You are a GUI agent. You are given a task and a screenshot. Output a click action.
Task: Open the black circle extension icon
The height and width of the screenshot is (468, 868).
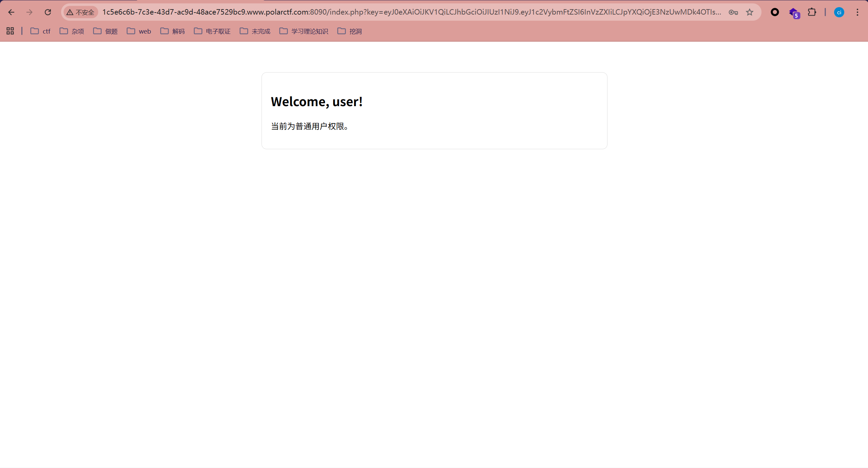tap(775, 12)
